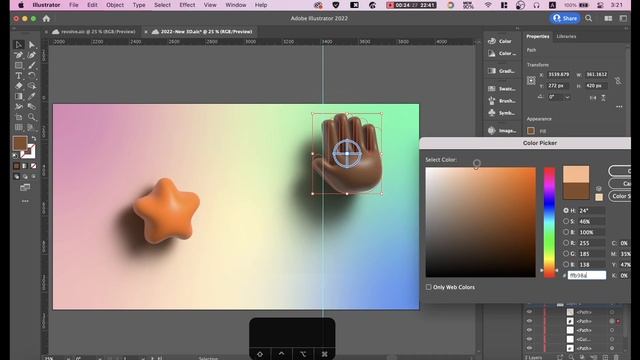Image resolution: width=640 pixels, height=360 pixels.
Task: Select the Direct Selection tool
Action: coord(32,44)
